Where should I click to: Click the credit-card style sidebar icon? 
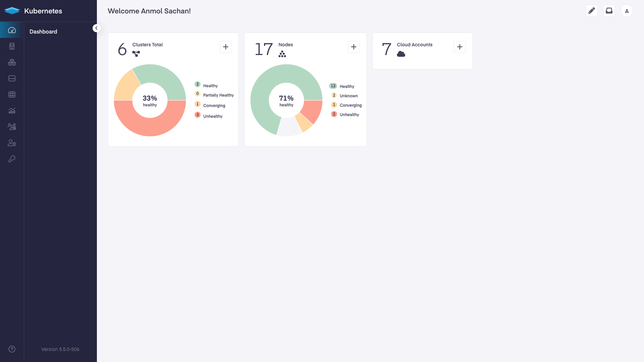pyautogui.click(x=12, y=79)
